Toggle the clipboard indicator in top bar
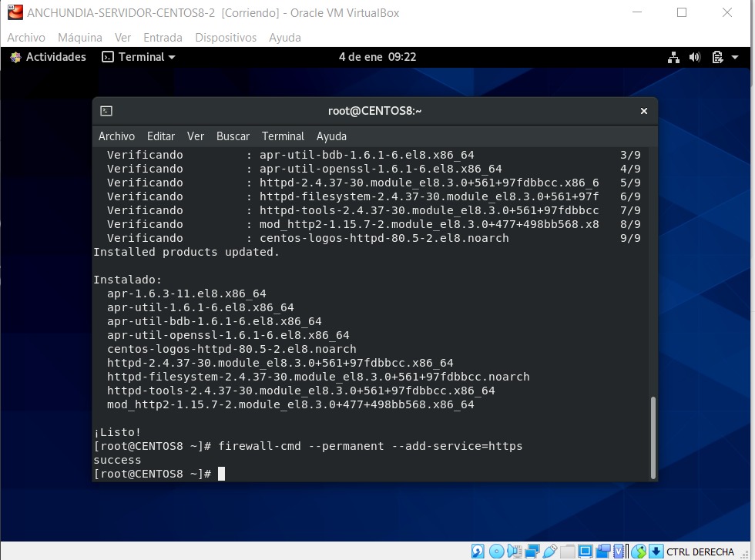The image size is (755, 560). [x=717, y=56]
